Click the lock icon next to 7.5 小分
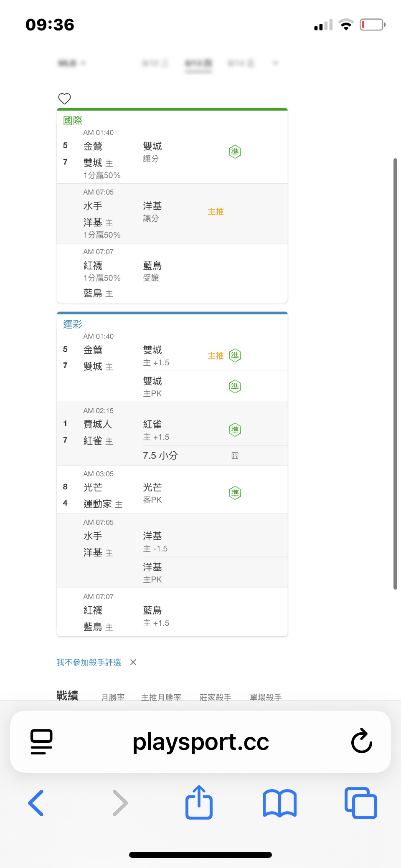The height and width of the screenshot is (868, 401). pyautogui.click(x=235, y=456)
